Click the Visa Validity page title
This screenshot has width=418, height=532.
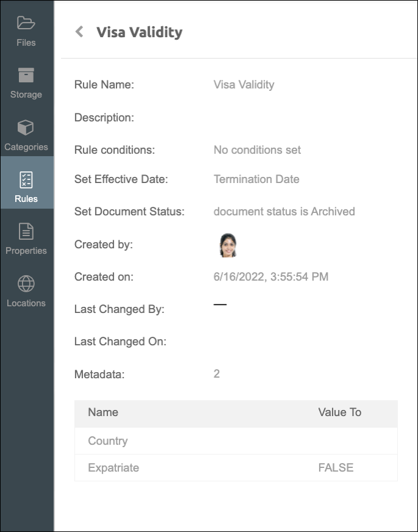(x=139, y=32)
